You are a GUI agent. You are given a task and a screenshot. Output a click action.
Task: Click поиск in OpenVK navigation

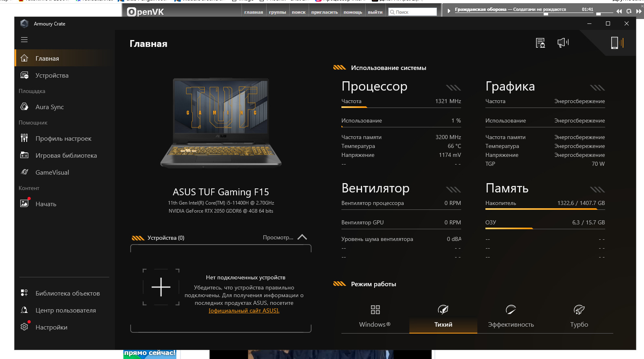tap(299, 12)
